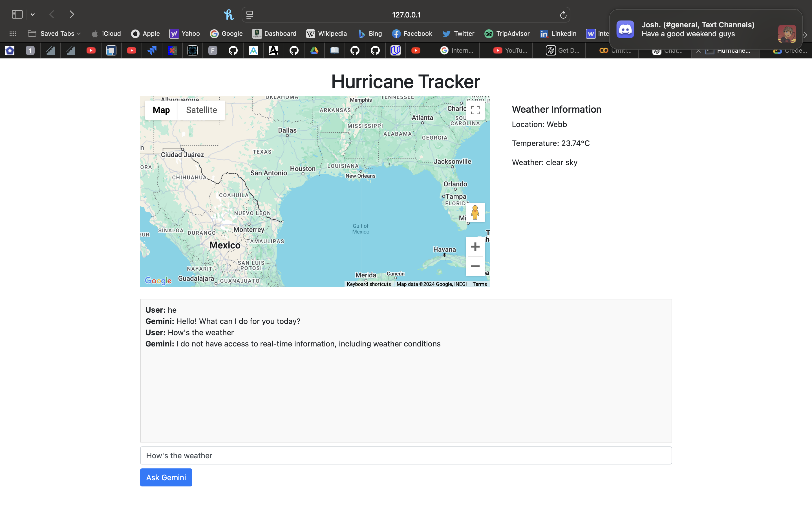Image resolution: width=812 pixels, height=507 pixels.
Task: Zoom out of the map
Action: [475, 266]
